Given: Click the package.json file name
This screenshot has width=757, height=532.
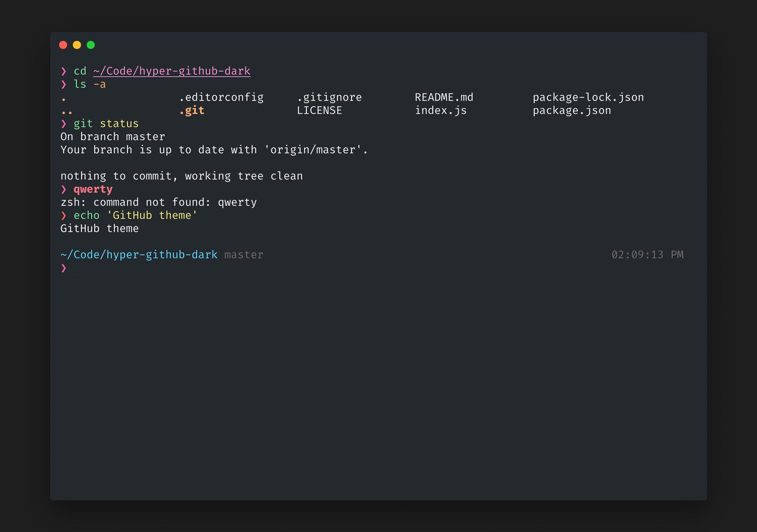Looking at the screenshot, I should (571, 110).
